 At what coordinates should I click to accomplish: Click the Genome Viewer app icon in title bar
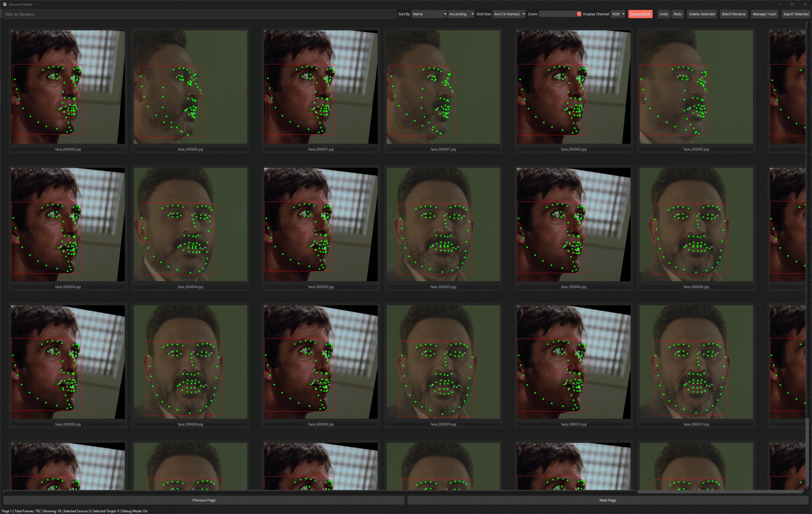(x=5, y=4)
